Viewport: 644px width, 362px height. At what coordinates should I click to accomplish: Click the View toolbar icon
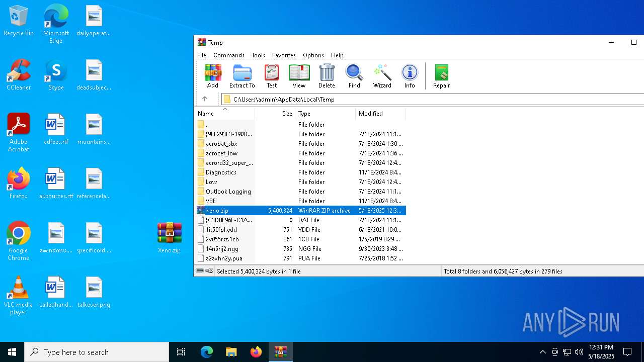[x=299, y=76]
